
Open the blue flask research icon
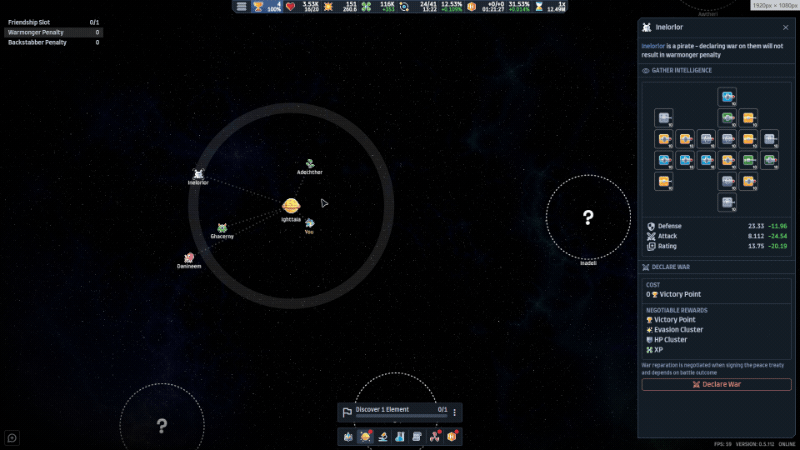400,437
